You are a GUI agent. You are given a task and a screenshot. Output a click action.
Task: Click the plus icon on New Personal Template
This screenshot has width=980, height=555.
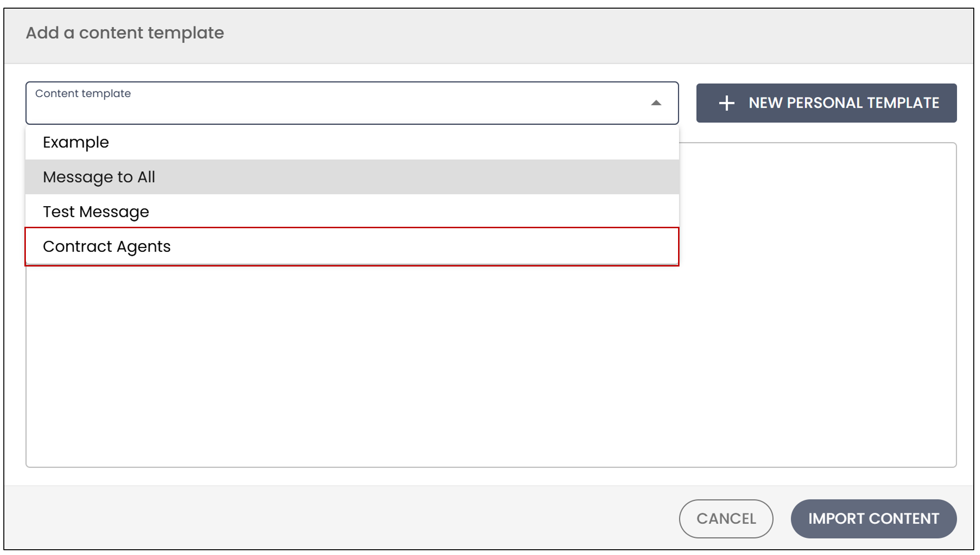pyautogui.click(x=726, y=103)
